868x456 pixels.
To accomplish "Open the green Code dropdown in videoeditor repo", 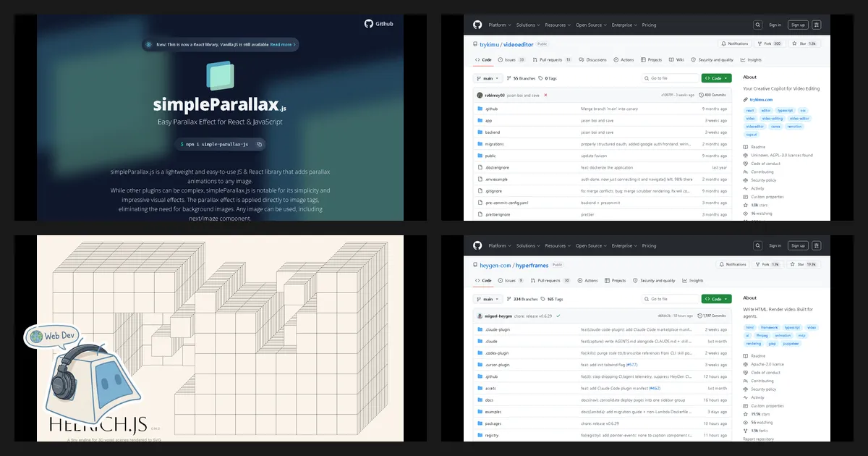I will 716,78.
